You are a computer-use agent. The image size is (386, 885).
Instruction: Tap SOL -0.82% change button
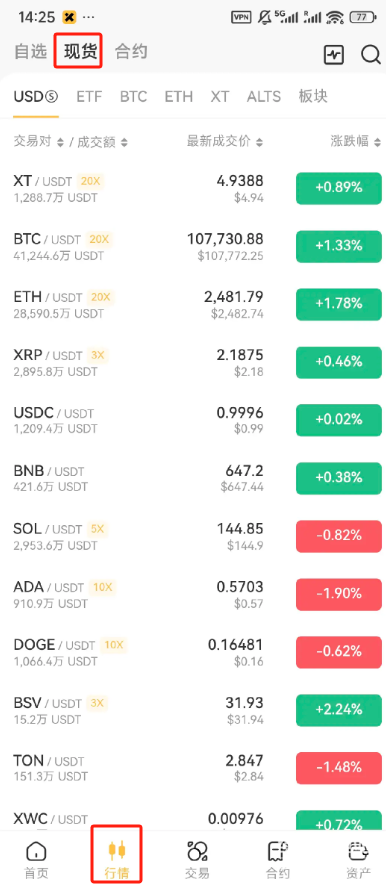click(x=339, y=536)
